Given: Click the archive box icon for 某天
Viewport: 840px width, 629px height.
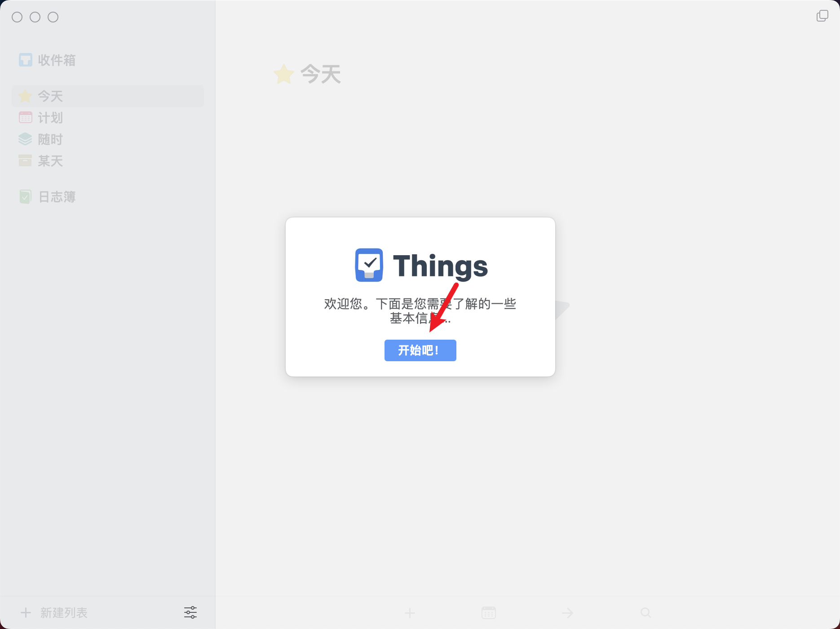Looking at the screenshot, I should [x=25, y=160].
